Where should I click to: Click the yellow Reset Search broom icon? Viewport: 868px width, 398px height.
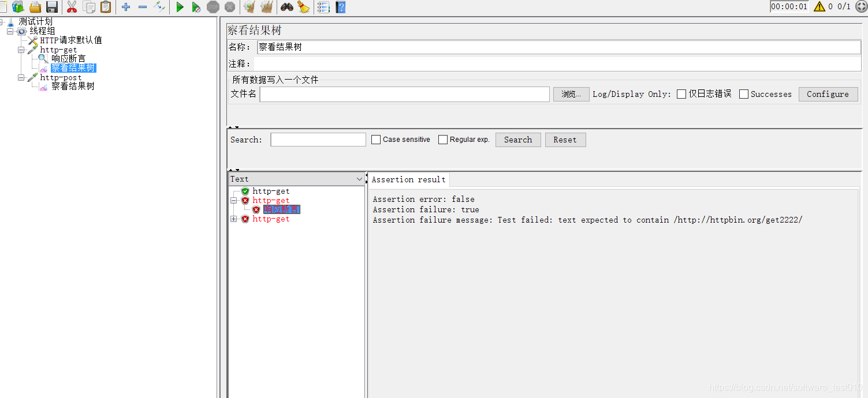pos(303,7)
